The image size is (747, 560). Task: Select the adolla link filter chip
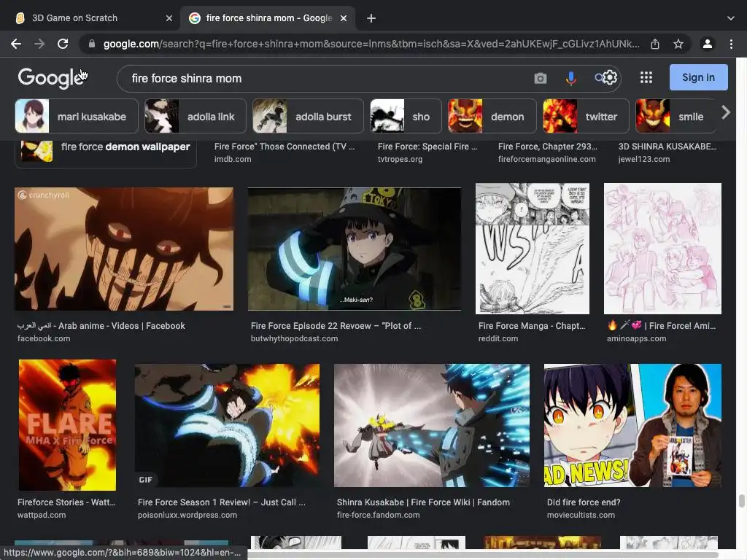195,116
